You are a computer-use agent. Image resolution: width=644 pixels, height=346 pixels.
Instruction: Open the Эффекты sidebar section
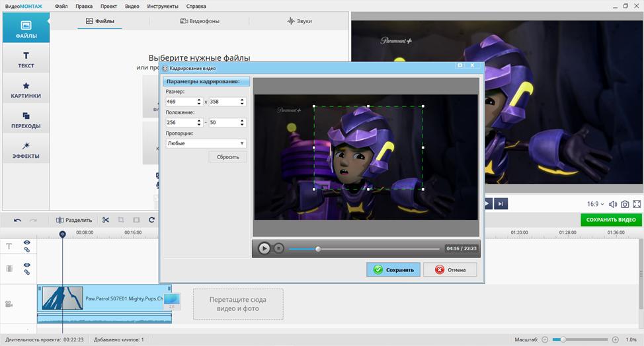point(26,150)
